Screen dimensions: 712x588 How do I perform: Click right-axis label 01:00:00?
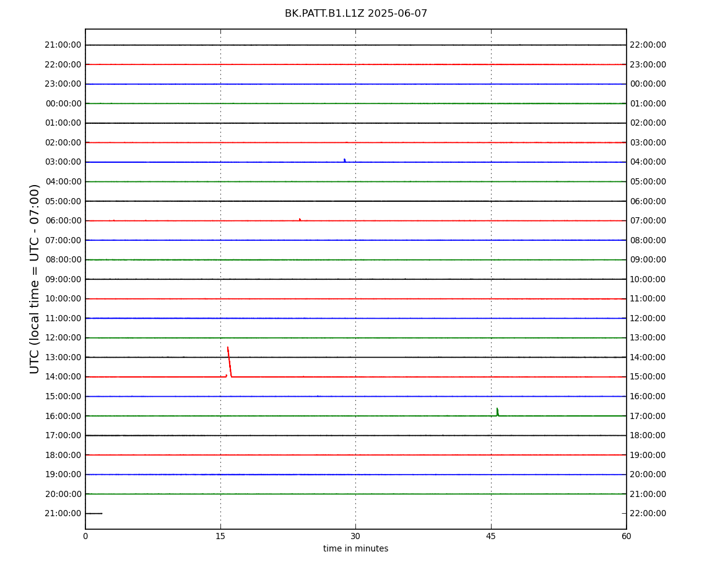(x=648, y=103)
